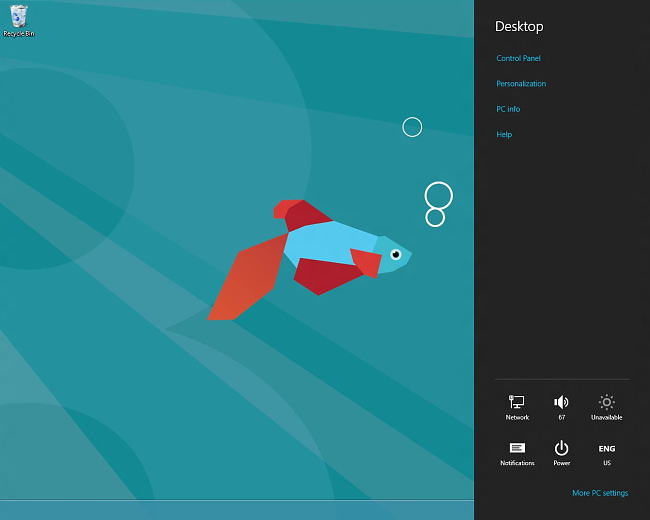This screenshot has width=650, height=520.
Task: Open the Recycle Bin desktop icon
Action: pyautogui.click(x=19, y=21)
